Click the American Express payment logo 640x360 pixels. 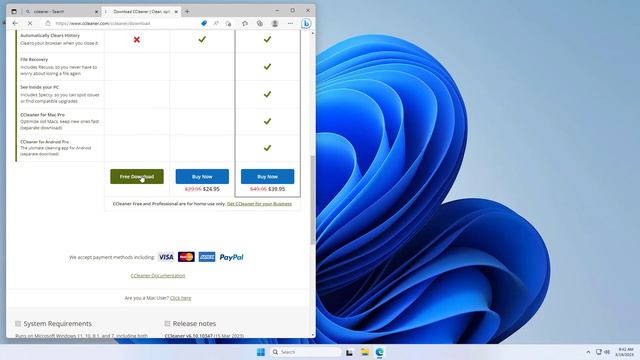point(207,257)
